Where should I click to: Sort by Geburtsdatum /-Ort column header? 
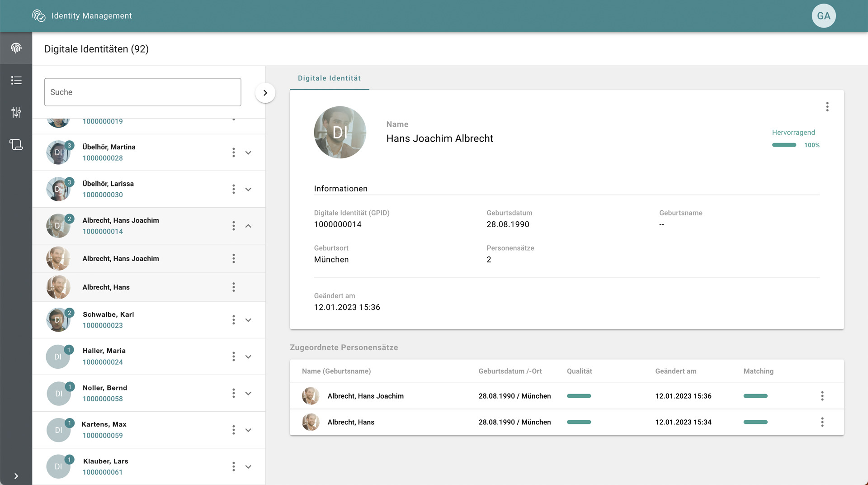(x=510, y=371)
